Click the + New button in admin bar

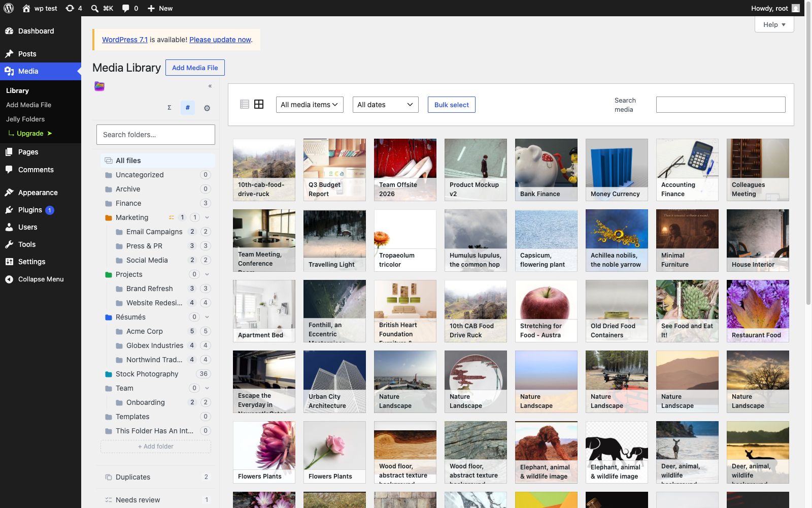(x=160, y=8)
